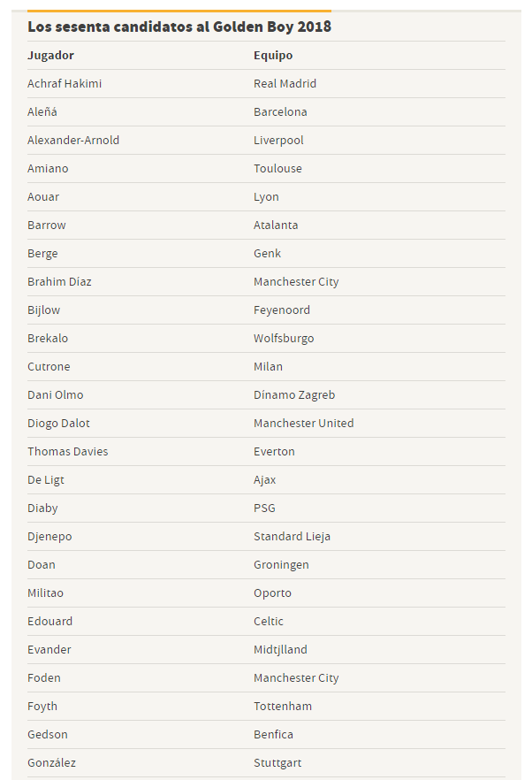This screenshot has width=532, height=780.
Task: Select the Achraf Hakimi player cell
Action: pos(65,84)
